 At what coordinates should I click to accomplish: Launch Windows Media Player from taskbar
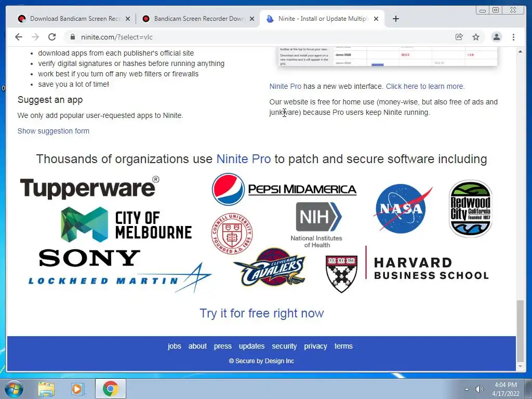pyautogui.click(x=77, y=389)
